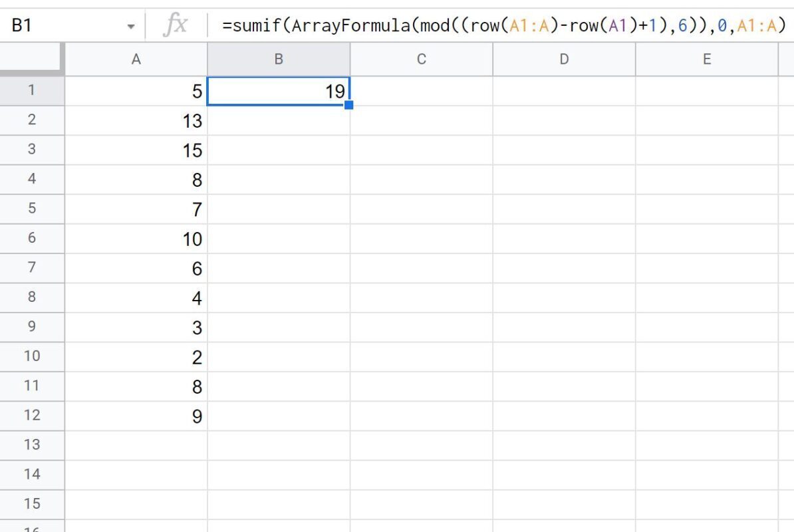This screenshot has width=794, height=532.
Task: Open the Name box dropdown arrow
Action: pyautogui.click(x=131, y=26)
